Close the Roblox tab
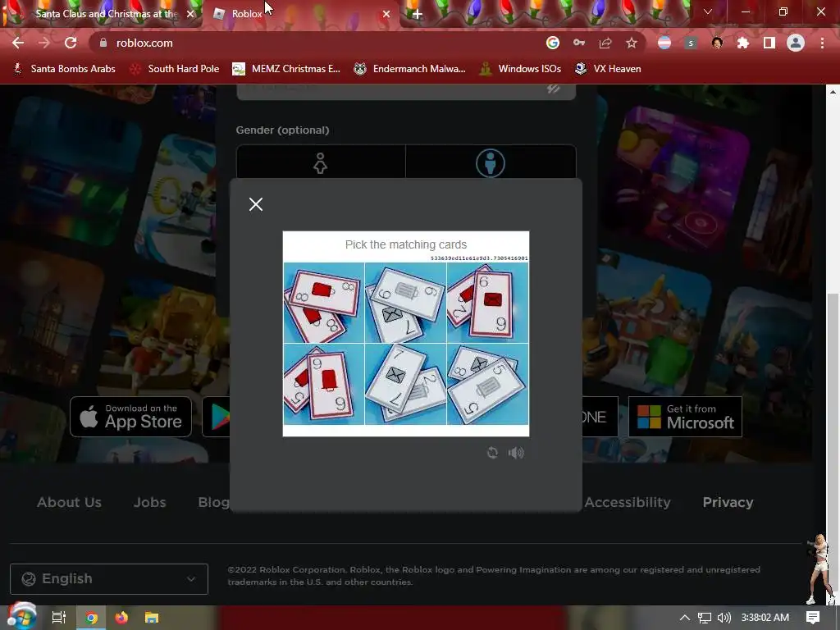This screenshot has width=840, height=630. point(386,14)
